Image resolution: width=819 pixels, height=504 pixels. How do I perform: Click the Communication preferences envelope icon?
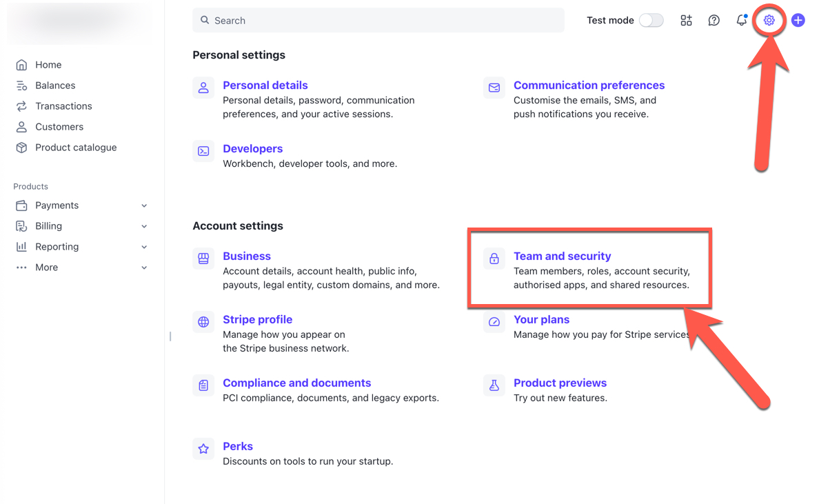tap(494, 88)
